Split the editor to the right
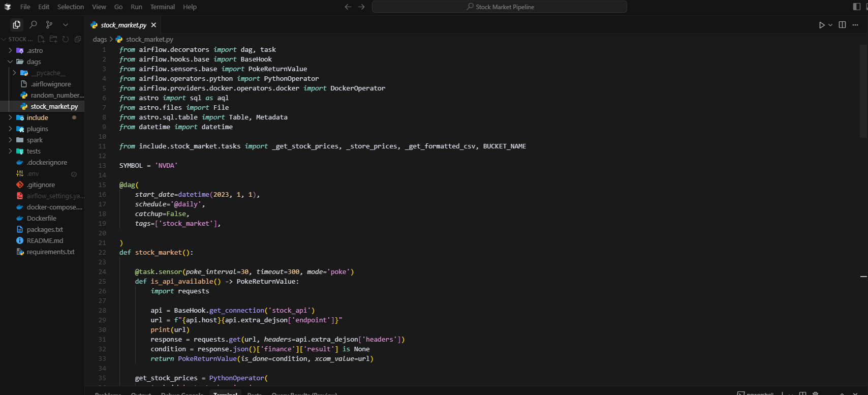Screen dimensions: 868x395 (842, 25)
